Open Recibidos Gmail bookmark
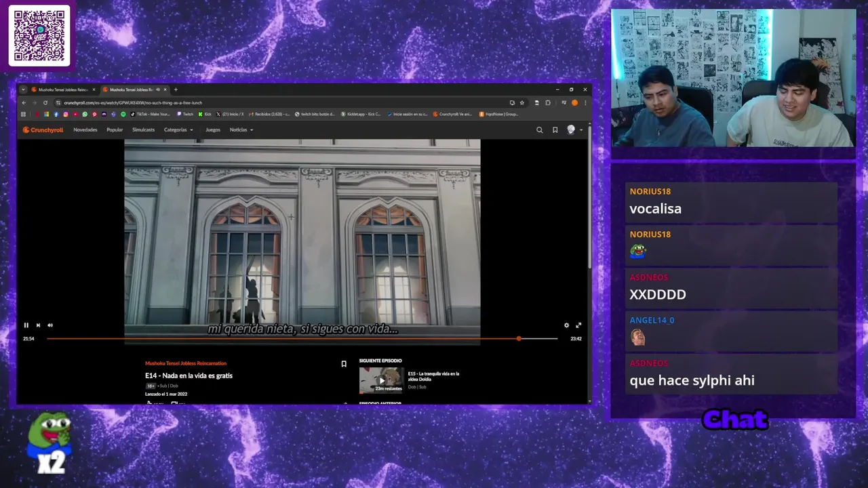The image size is (868, 488). 270,114
